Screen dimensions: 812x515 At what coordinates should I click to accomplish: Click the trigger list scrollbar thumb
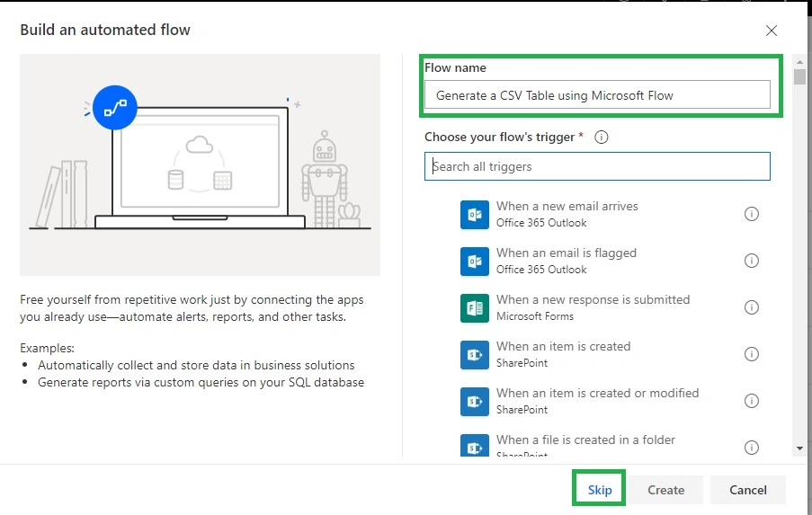(799, 76)
